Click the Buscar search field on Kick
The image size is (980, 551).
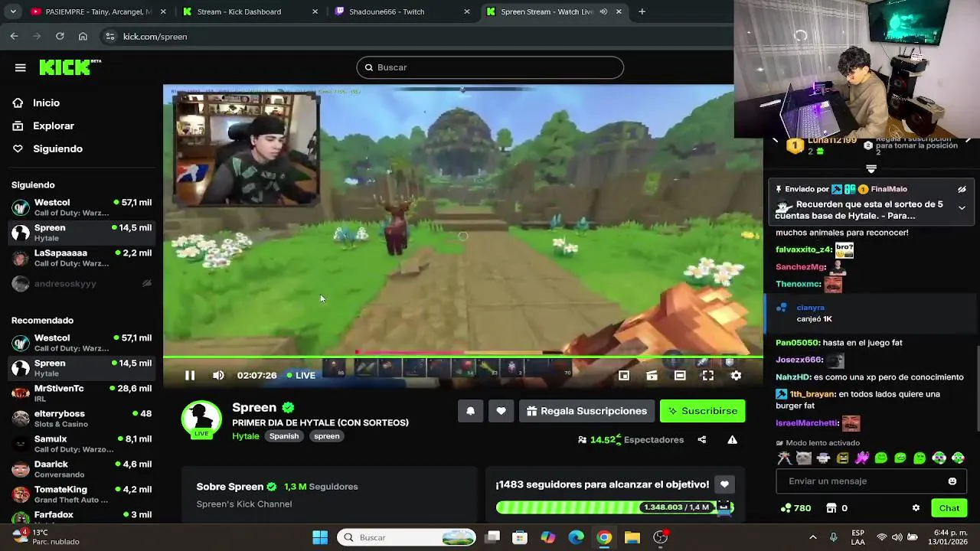pos(490,67)
